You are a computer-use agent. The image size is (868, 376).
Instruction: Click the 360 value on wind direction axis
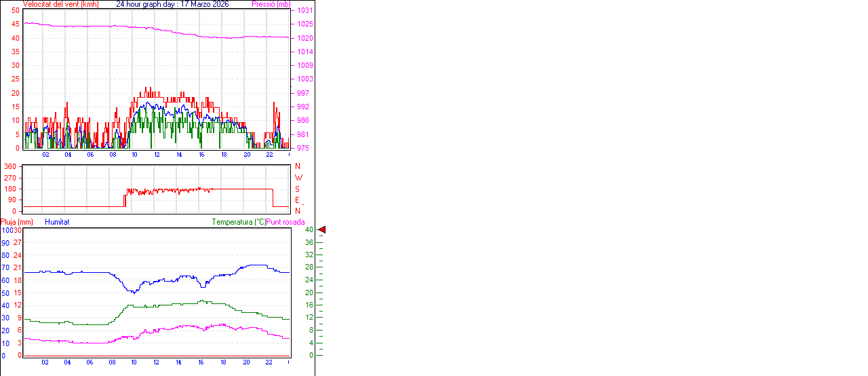[x=10, y=167]
